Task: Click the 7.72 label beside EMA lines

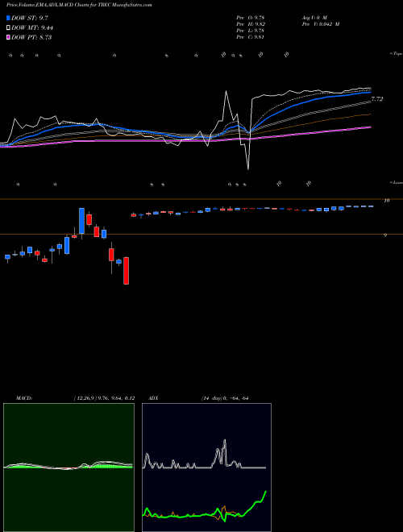Action: [377, 99]
